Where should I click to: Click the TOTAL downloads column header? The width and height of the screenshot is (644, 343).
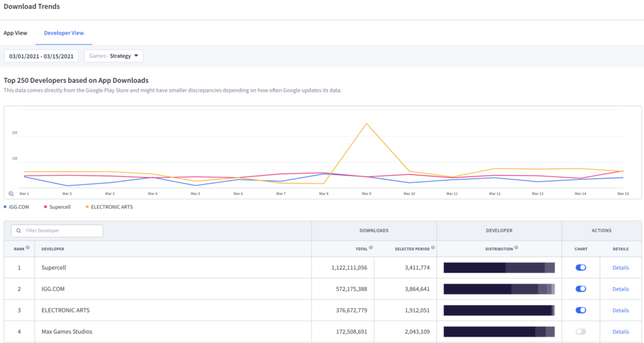click(362, 249)
